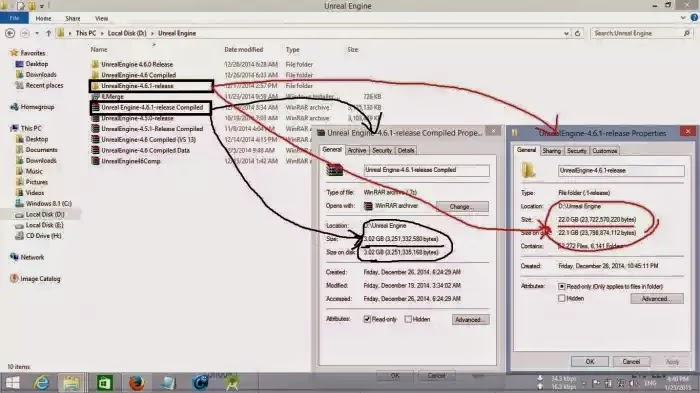This screenshot has width=700, height=393.
Task: Open the Home ribbon tab
Action: tap(43, 18)
